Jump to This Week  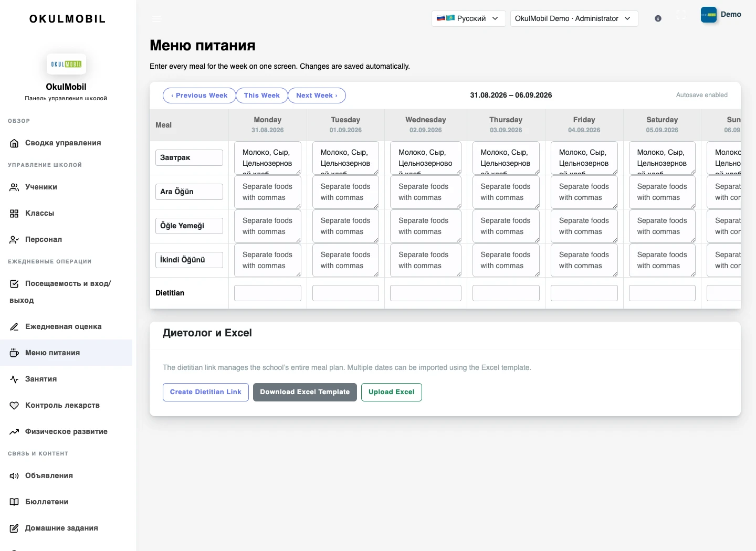(x=261, y=96)
